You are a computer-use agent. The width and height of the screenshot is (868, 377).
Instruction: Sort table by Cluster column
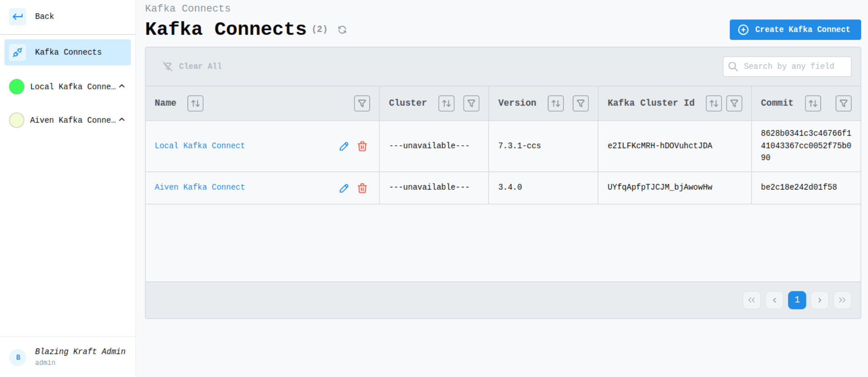point(446,103)
